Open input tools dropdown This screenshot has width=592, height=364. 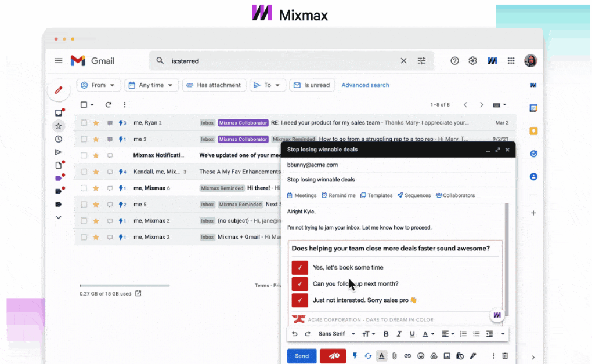(499, 105)
